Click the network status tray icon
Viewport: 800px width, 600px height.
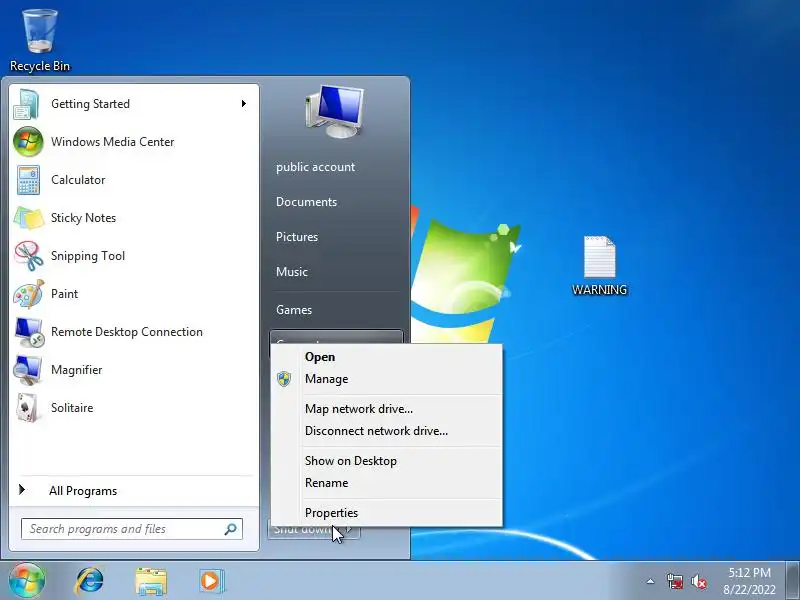[x=674, y=582]
